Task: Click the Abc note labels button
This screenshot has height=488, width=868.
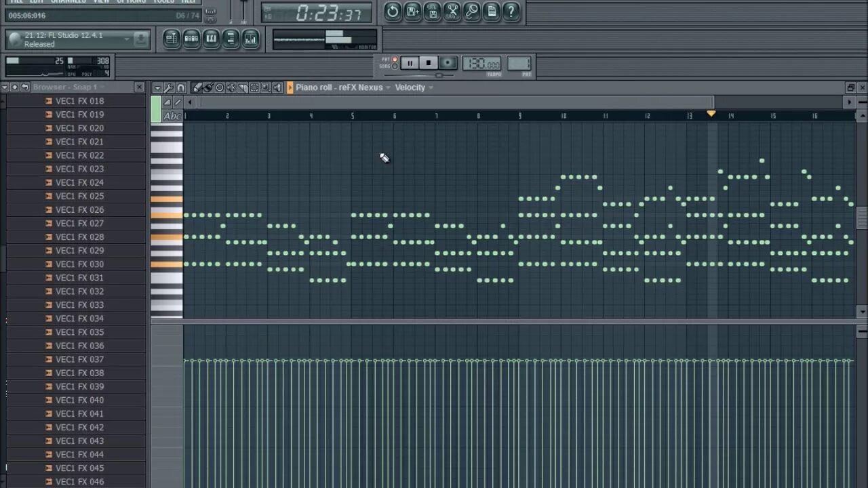Action: pos(173,116)
